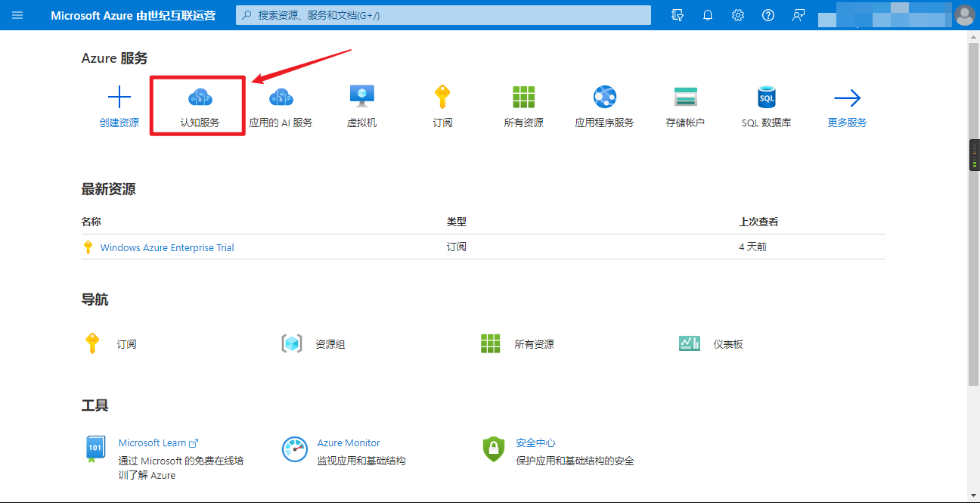Viewport: 980px width, 503px height.
Task: Open the help question mark icon
Action: click(768, 15)
